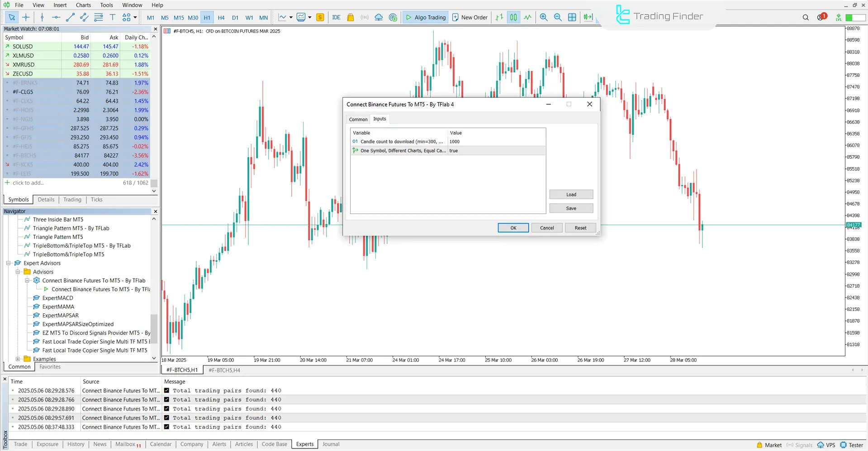Switch to the Common tab in dialog
Screen dimensions: 868x451
(358, 119)
